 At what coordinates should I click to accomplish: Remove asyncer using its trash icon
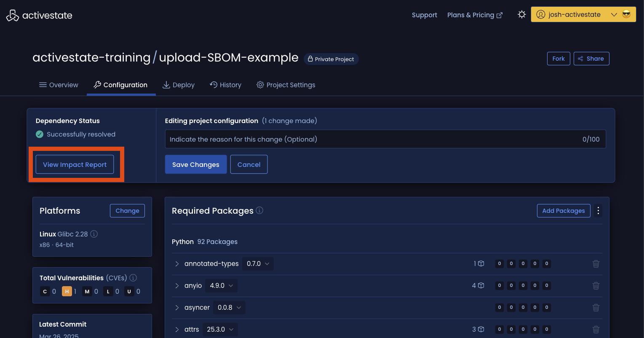(596, 308)
